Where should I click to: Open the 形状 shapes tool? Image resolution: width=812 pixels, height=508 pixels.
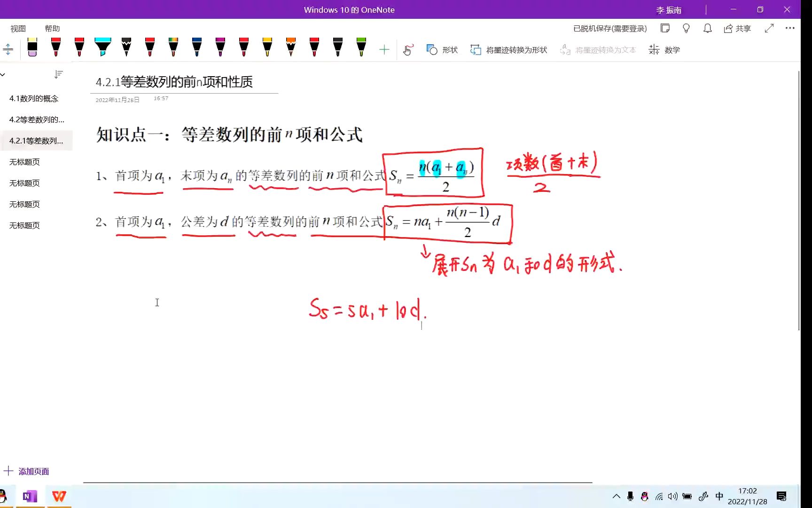(442, 49)
